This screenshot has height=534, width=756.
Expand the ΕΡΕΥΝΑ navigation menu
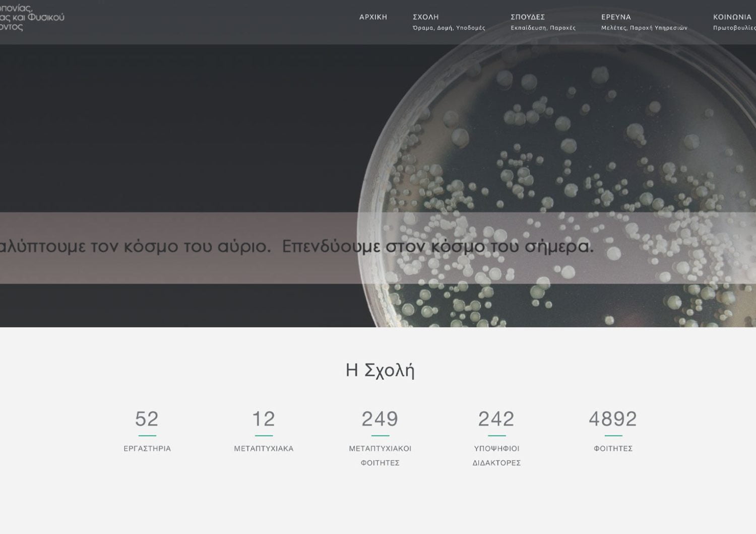616,17
